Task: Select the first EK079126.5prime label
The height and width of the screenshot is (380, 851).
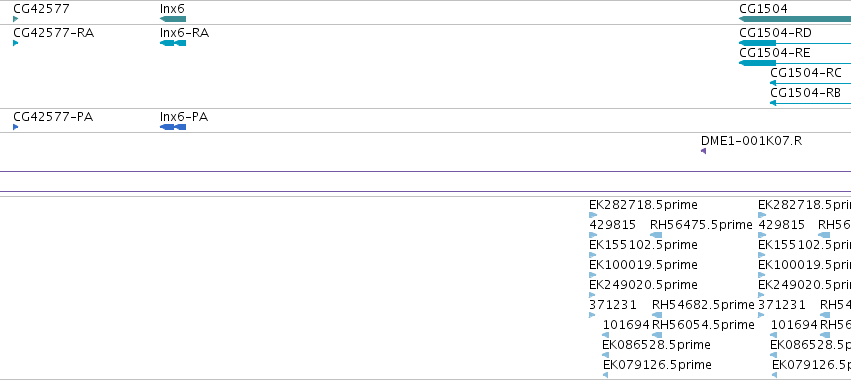Action: pos(657,364)
